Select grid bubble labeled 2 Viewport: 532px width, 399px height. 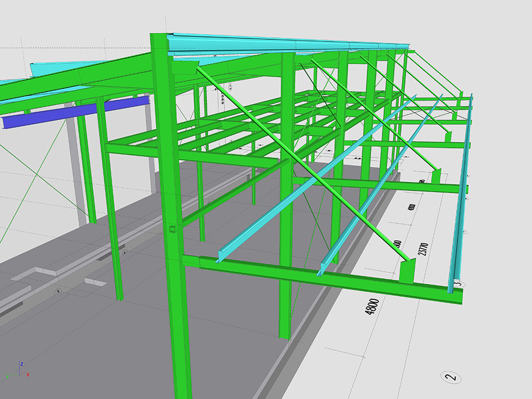[452, 377]
